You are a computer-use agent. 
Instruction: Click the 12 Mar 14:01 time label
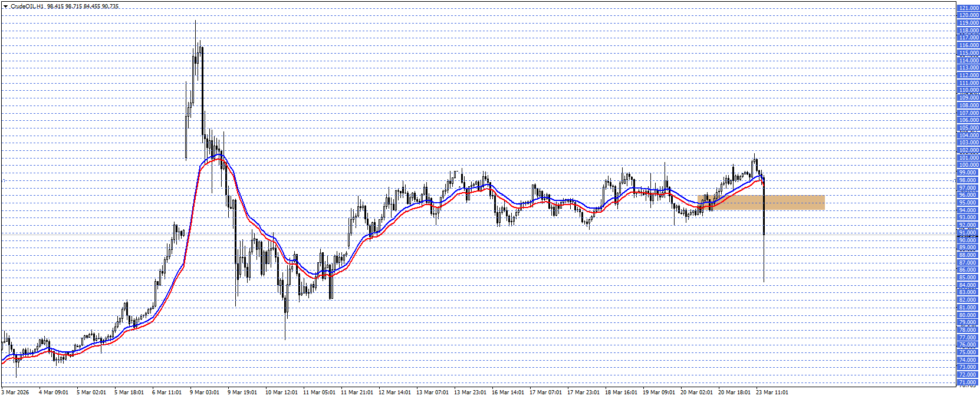(394, 393)
